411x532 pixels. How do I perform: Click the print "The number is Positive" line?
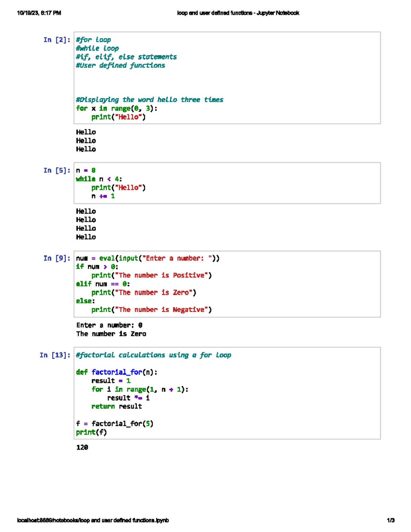[151, 275]
